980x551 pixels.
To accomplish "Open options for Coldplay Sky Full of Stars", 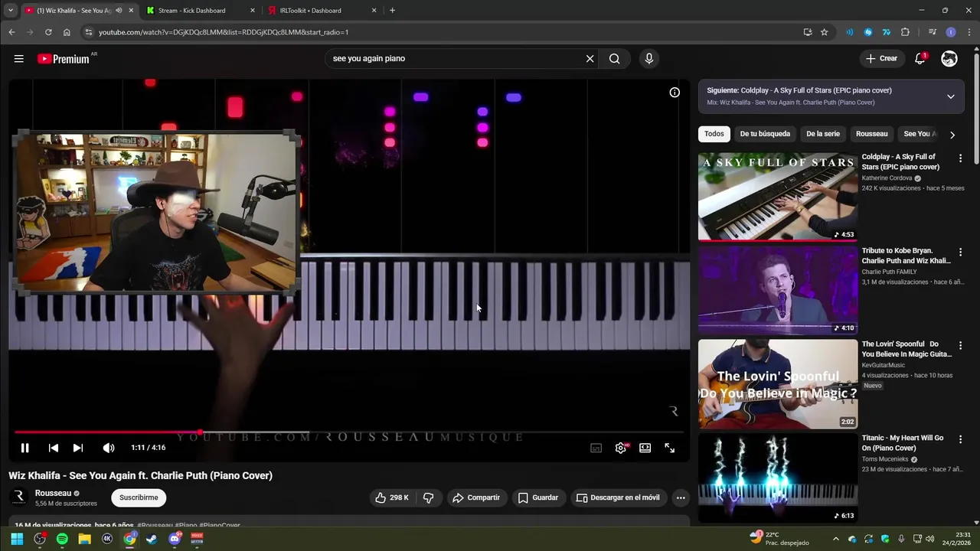I will (960, 158).
